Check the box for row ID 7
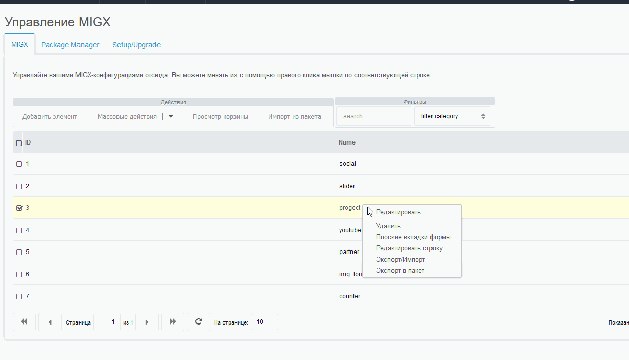 [18, 296]
